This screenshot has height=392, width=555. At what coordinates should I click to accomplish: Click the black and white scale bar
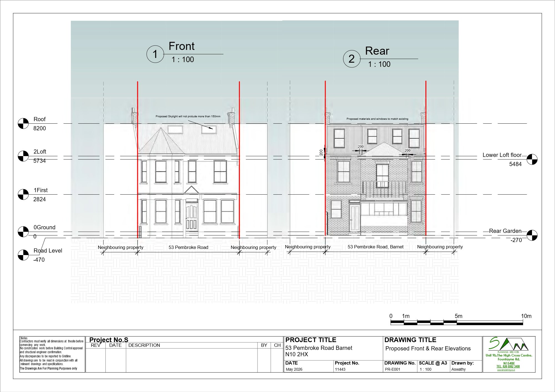[x=456, y=322]
